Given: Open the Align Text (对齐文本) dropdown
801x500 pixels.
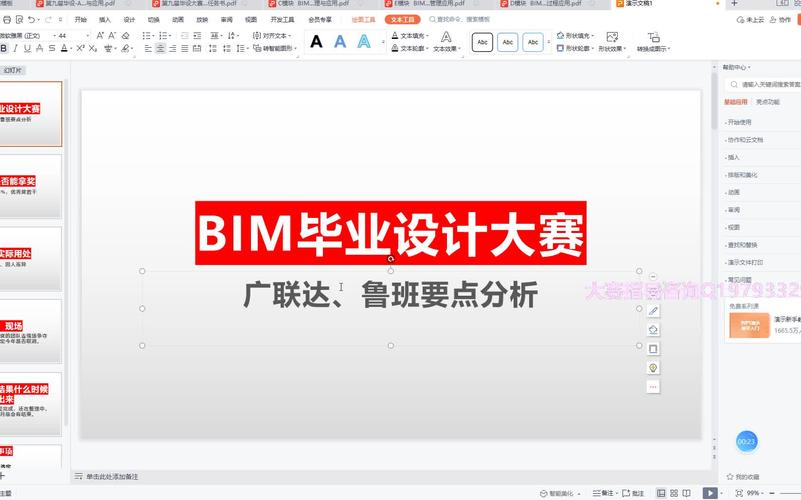Looking at the screenshot, I should [x=272, y=36].
